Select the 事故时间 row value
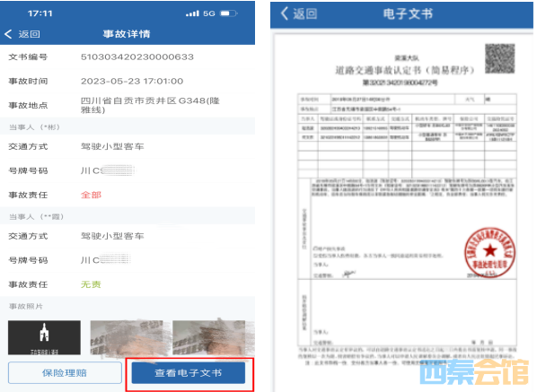537x392 pixels. coord(132,81)
